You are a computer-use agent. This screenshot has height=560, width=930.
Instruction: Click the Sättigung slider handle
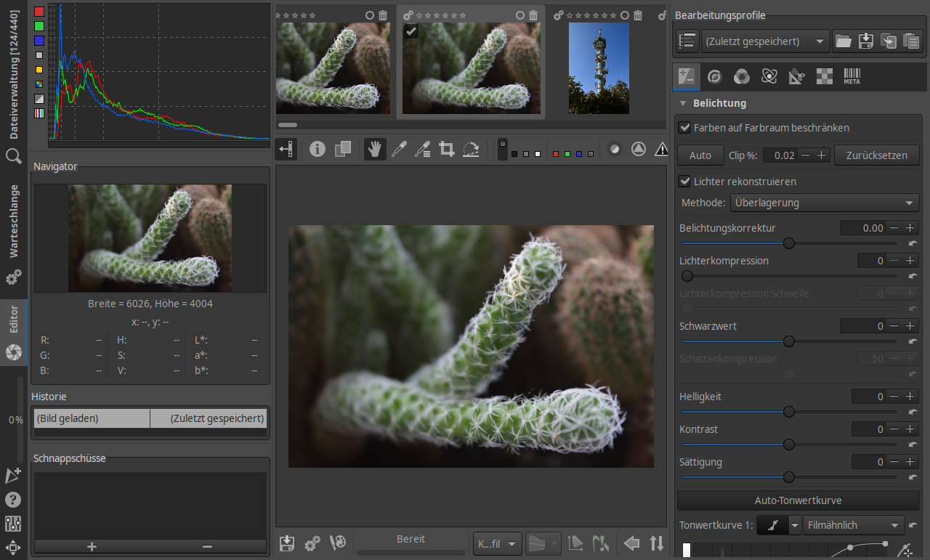tap(788, 477)
